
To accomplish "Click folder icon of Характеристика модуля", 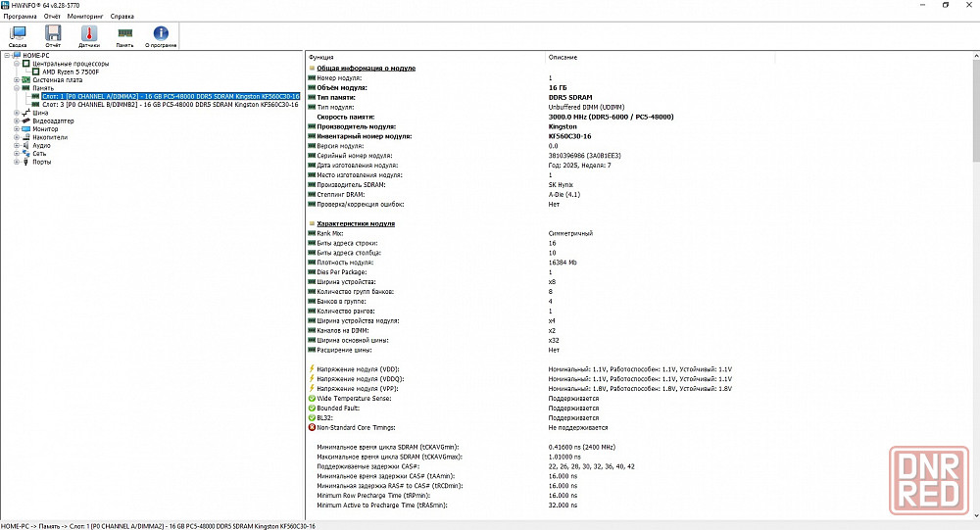I will (x=312, y=223).
